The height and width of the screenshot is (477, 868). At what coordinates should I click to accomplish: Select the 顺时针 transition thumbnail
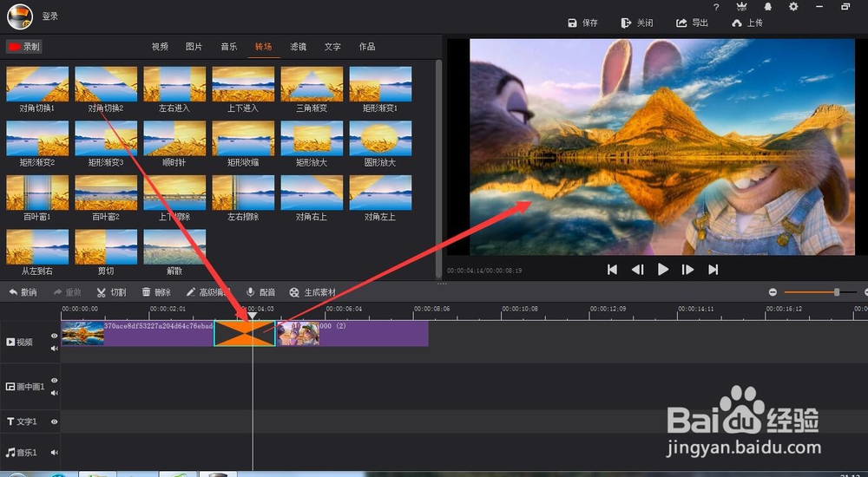point(174,139)
